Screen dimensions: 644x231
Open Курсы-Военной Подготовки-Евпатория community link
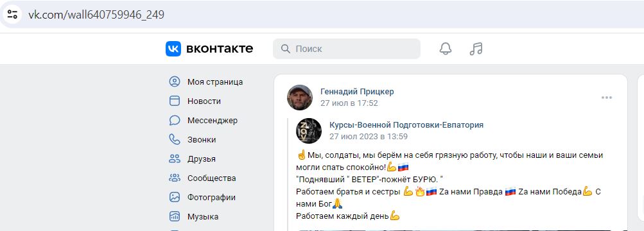click(406, 124)
